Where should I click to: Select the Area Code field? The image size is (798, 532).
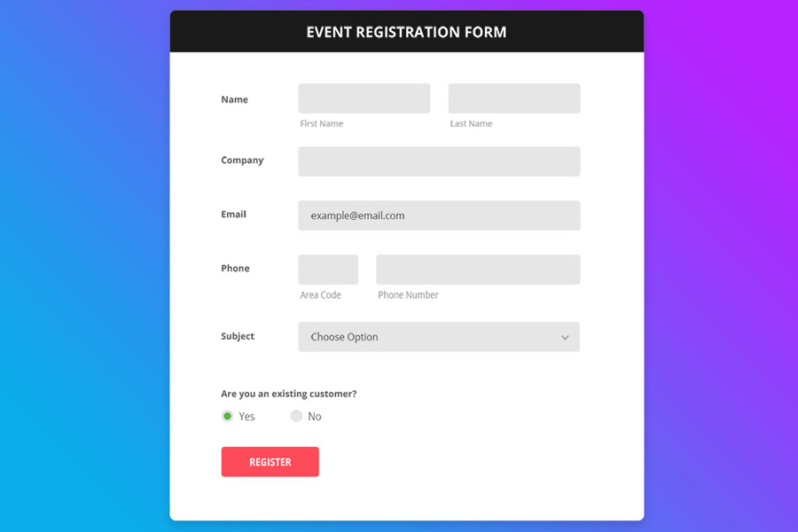click(x=328, y=270)
